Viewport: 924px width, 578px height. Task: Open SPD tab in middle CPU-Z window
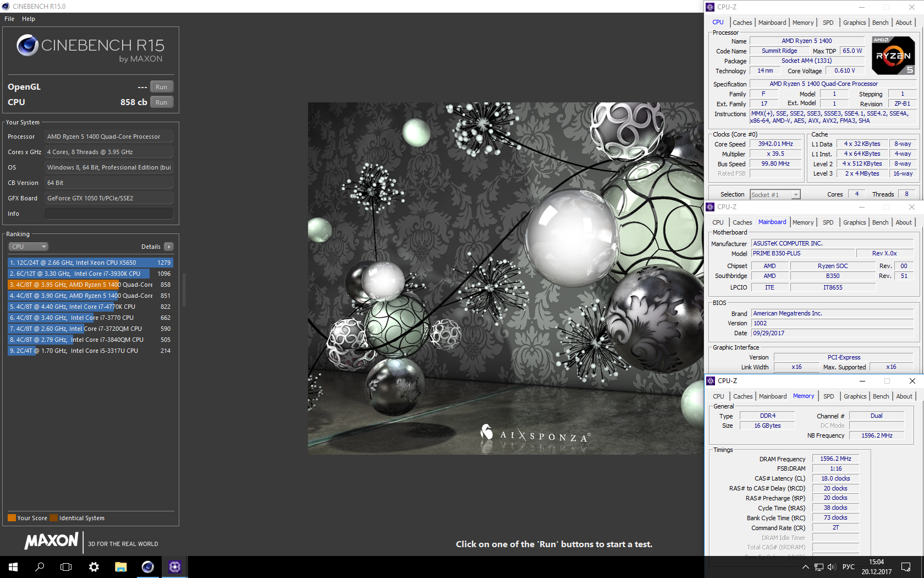tap(828, 222)
